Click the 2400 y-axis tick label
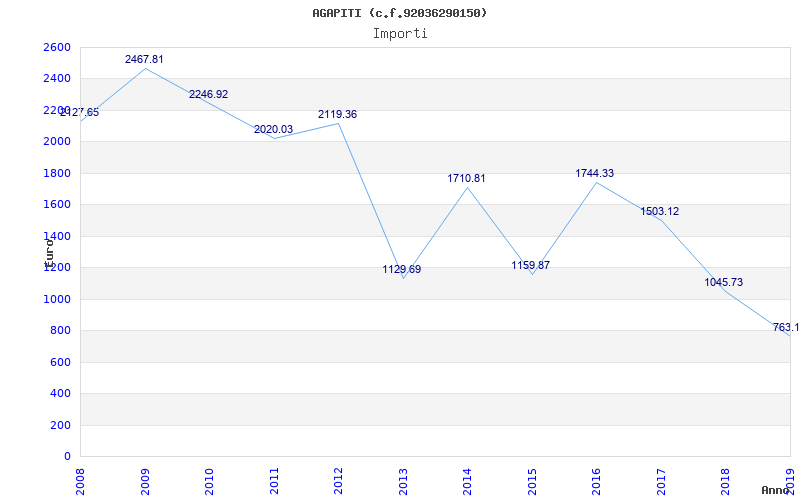 (x=57, y=79)
